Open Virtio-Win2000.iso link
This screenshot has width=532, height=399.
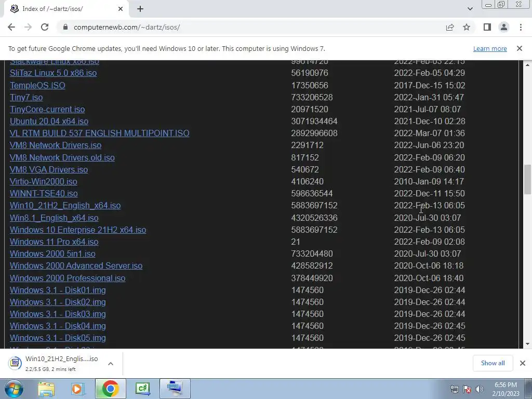pyautogui.click(x=44, y=181)
